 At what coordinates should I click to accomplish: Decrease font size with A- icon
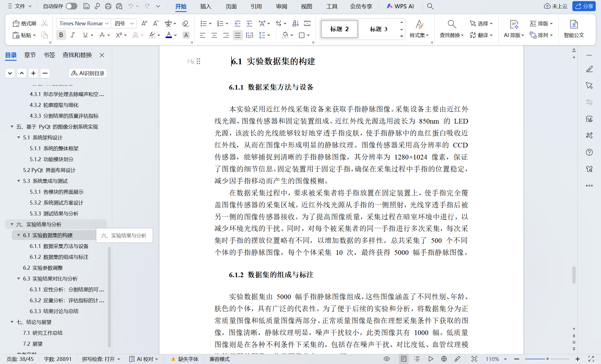click(156, 23)
